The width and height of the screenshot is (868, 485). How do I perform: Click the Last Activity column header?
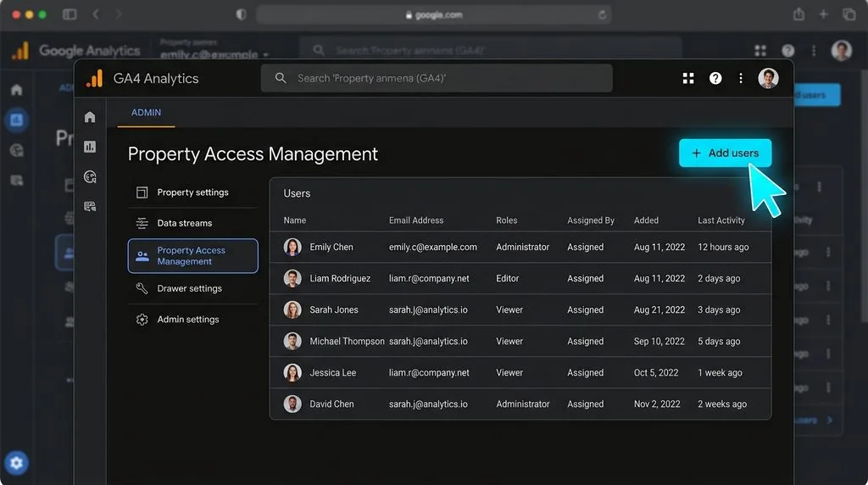(721, 220)
